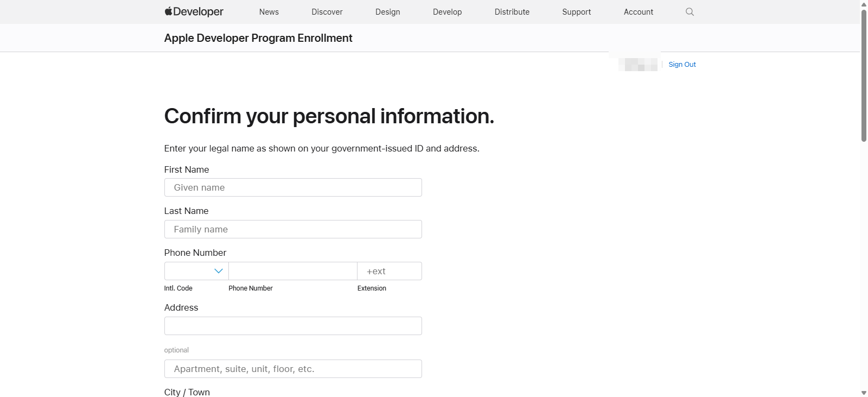Click into the Last Name field

293,229
